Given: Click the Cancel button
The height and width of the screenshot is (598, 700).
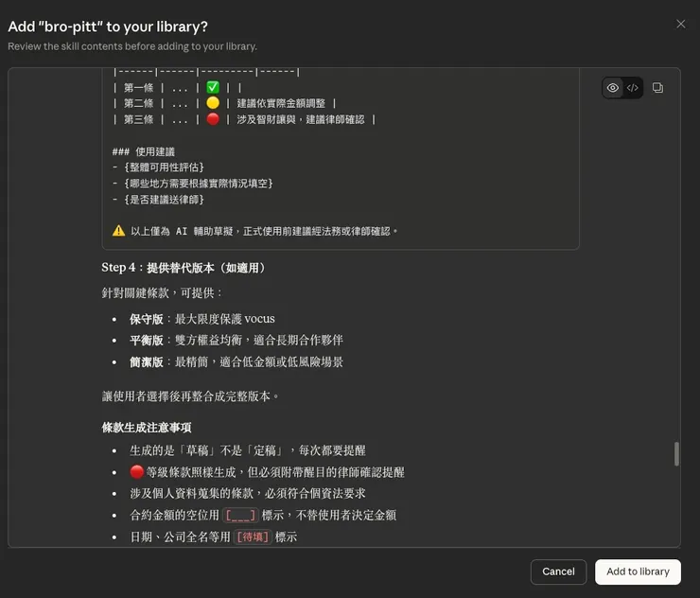Looking at the screenshot, I should [558, 572].
